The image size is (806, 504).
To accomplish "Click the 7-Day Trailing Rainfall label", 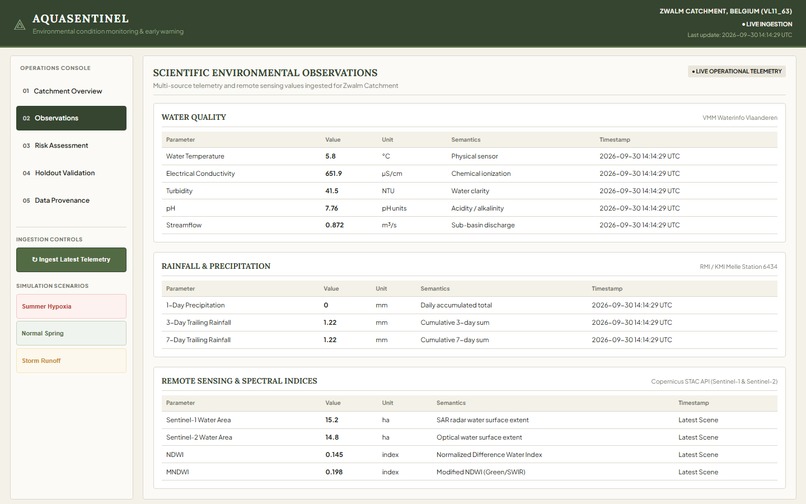I will (198, 340).
